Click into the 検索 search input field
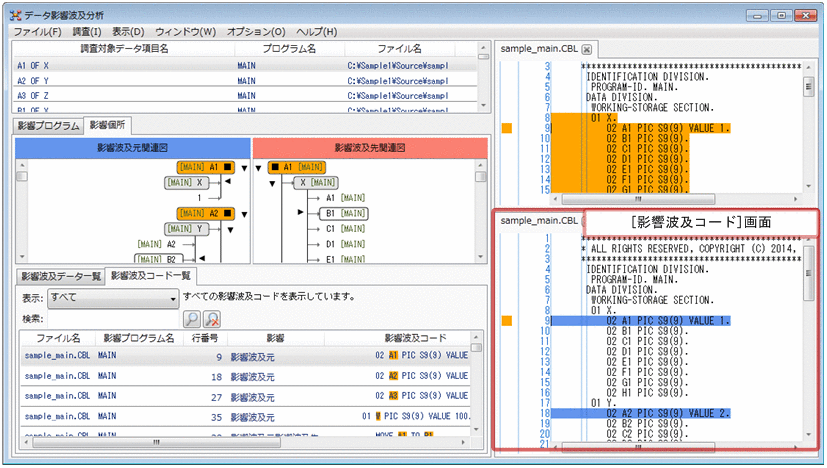 [x=113, y=319]
